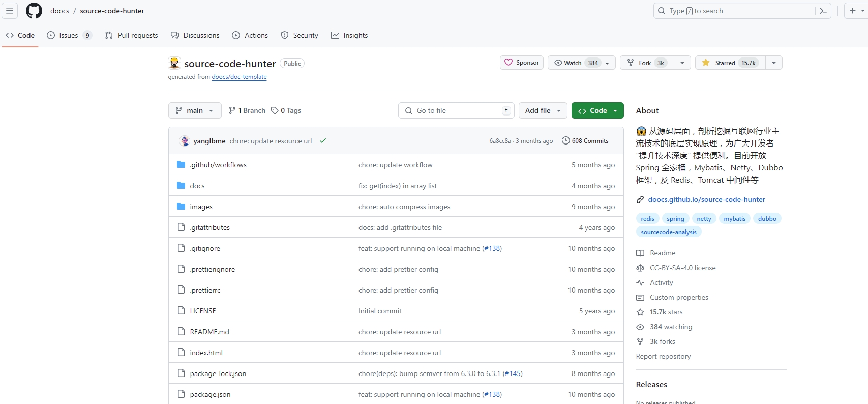Click the Readme book icon

point(640,253)
